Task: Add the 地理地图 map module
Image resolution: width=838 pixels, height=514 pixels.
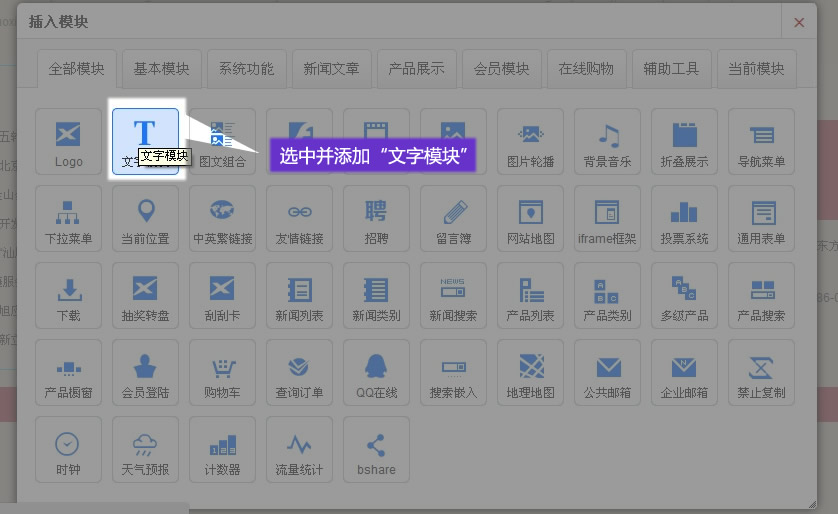Action: (x=530, y=372)
